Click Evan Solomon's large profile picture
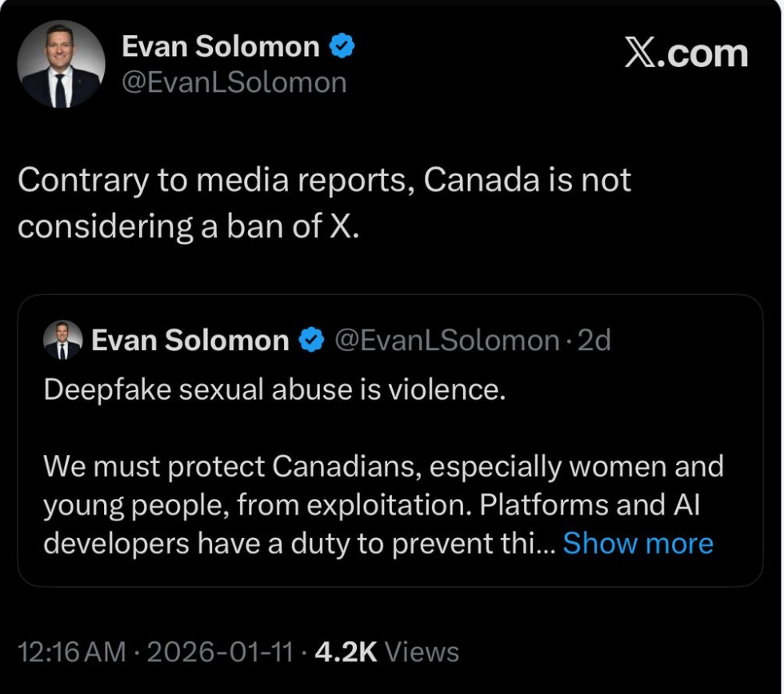784x694 pixels. [x=62, y=65]
